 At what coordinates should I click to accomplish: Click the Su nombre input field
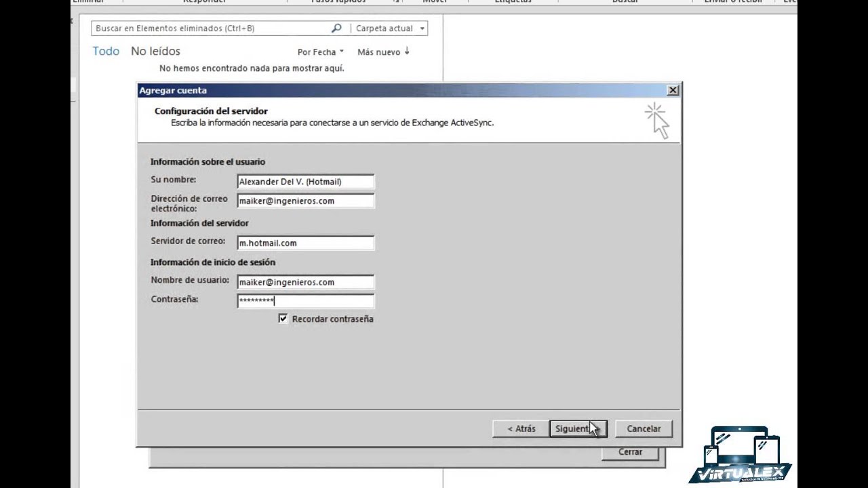305,182
